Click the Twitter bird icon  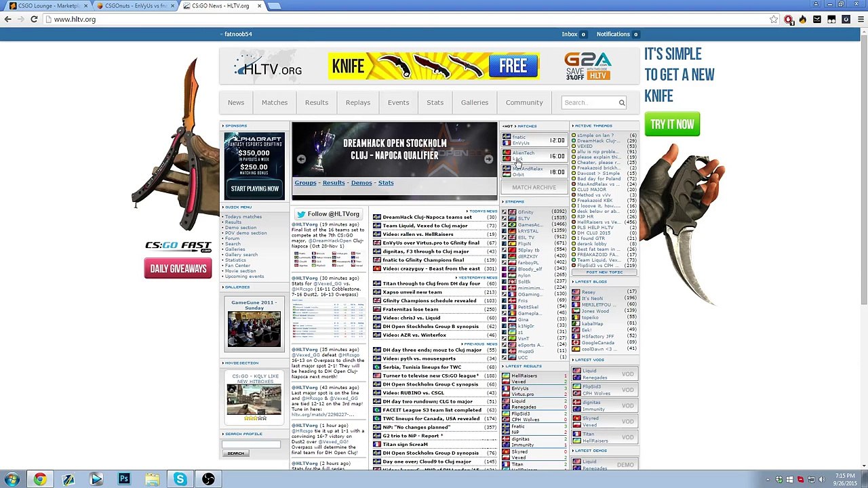point(301,214)
